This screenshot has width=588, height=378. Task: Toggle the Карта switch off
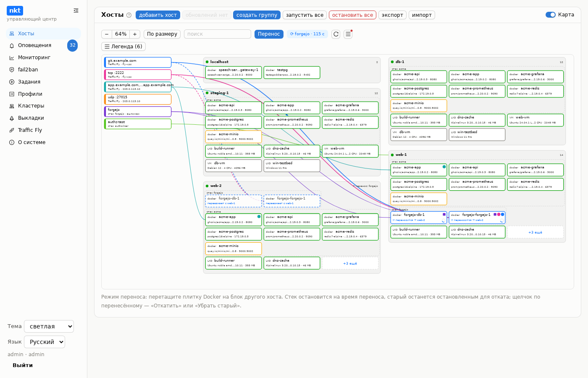[551, 15]
